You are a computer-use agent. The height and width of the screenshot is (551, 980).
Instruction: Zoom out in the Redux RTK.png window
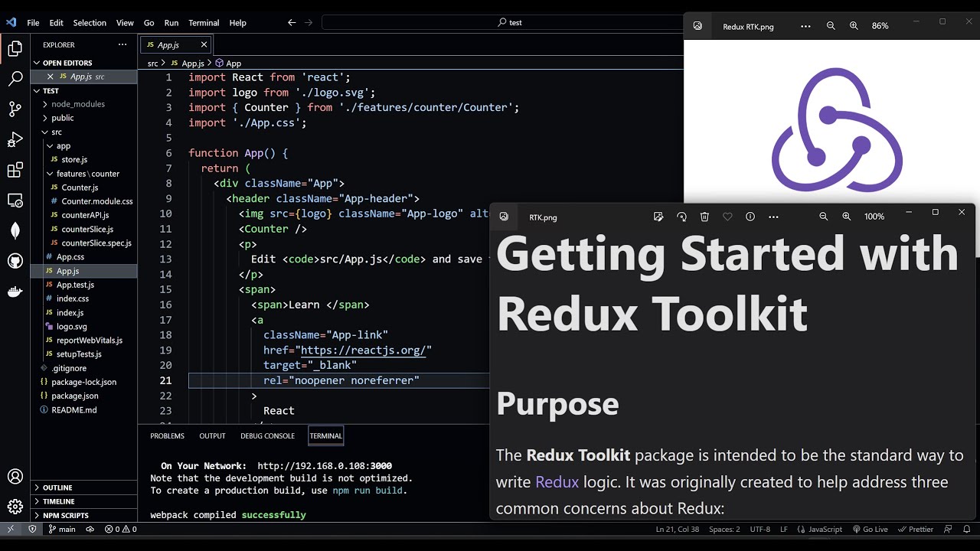click(x=831, y=26)
